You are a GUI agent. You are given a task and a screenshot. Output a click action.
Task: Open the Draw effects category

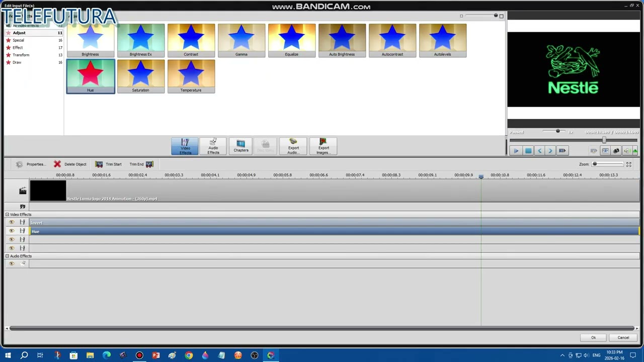(x=34, y=62)
